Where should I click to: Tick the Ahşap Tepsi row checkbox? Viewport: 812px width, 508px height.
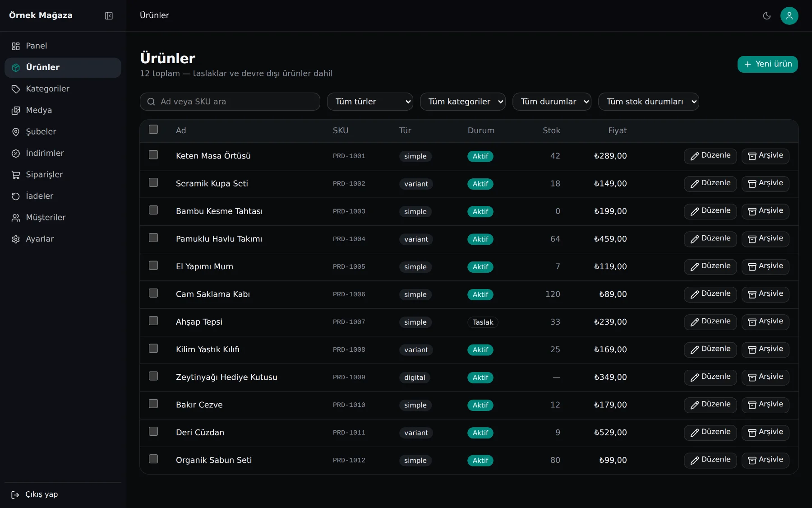(x=153, y=321)
